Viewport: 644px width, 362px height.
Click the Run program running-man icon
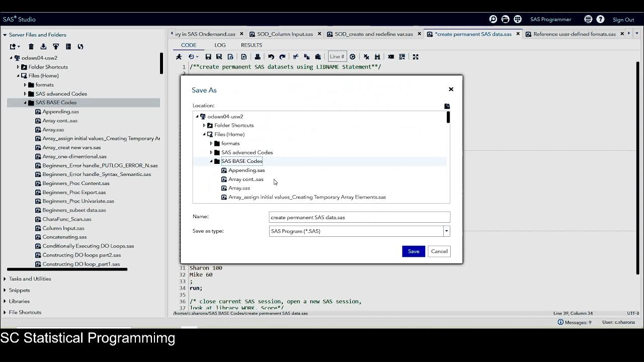pyautogui.click(x=179, y=57)
